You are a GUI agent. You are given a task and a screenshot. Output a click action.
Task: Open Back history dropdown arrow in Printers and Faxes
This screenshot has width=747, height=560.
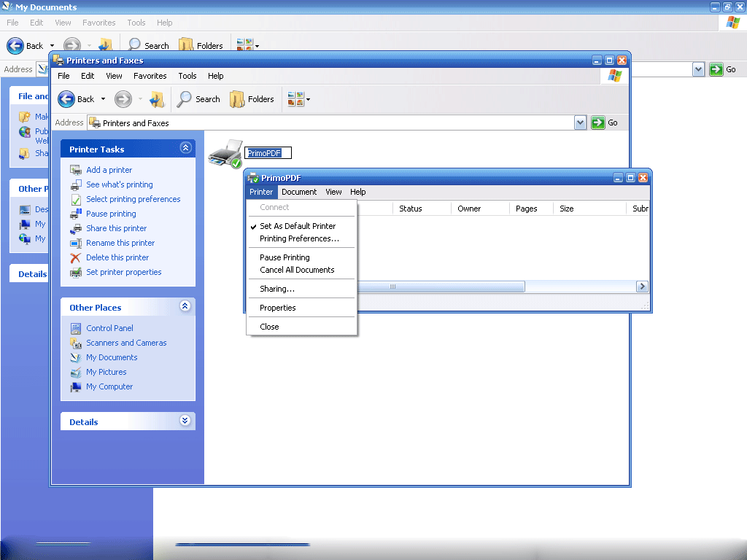coord(103,99)
